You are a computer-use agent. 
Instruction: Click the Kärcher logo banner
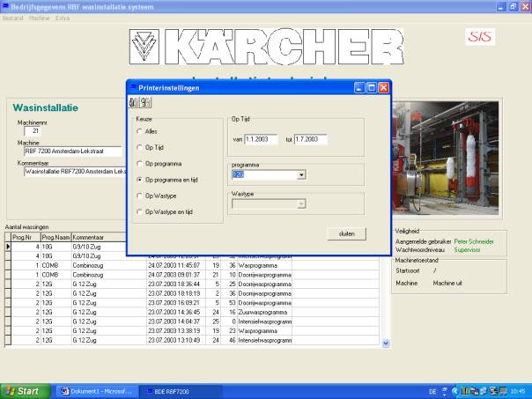pos(266,47)
